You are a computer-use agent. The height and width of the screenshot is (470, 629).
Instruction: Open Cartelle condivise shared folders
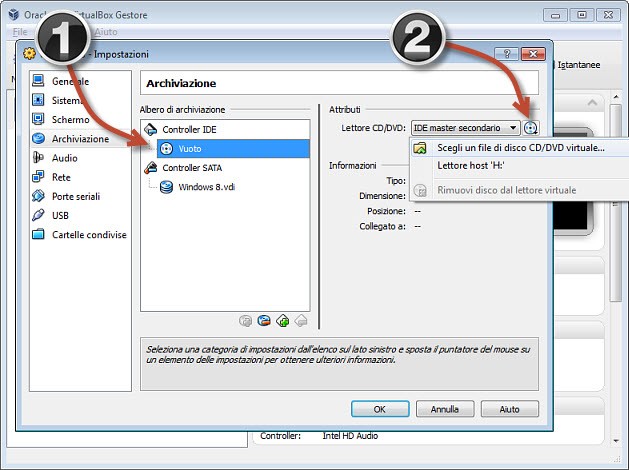click(89, 234)
